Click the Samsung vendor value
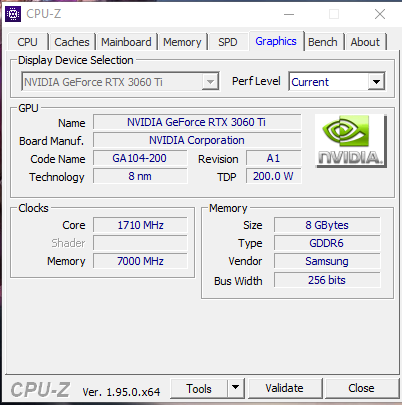 point(327,261)
